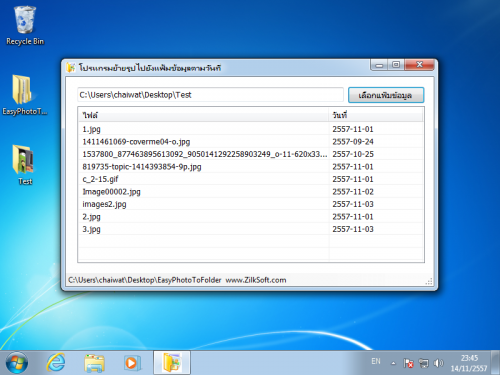The width and height of the screenshot is (500, 375).
Task: Select the file row starting with 1537800_877463895613092
Action: coord(251,154)
